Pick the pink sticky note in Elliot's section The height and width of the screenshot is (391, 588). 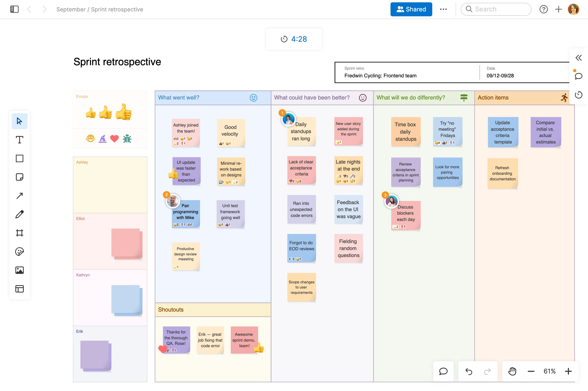click(x=126, y=243)
